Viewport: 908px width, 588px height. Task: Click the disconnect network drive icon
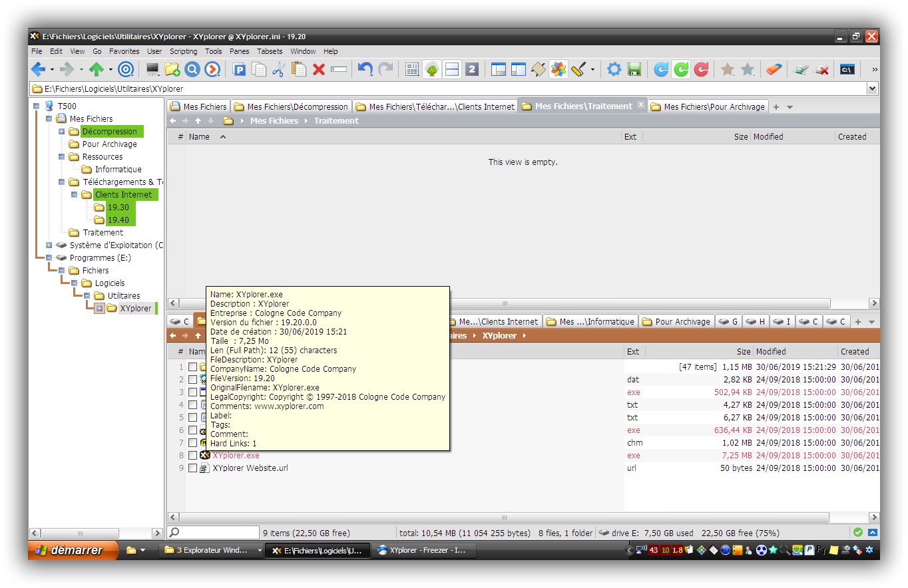coord(823,69)
